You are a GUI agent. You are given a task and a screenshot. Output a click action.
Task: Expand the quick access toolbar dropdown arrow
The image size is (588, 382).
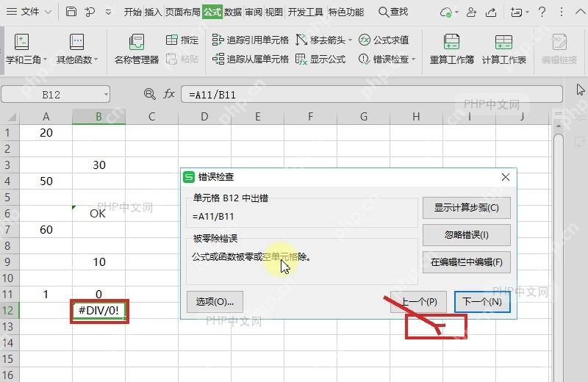click(108, 12)
